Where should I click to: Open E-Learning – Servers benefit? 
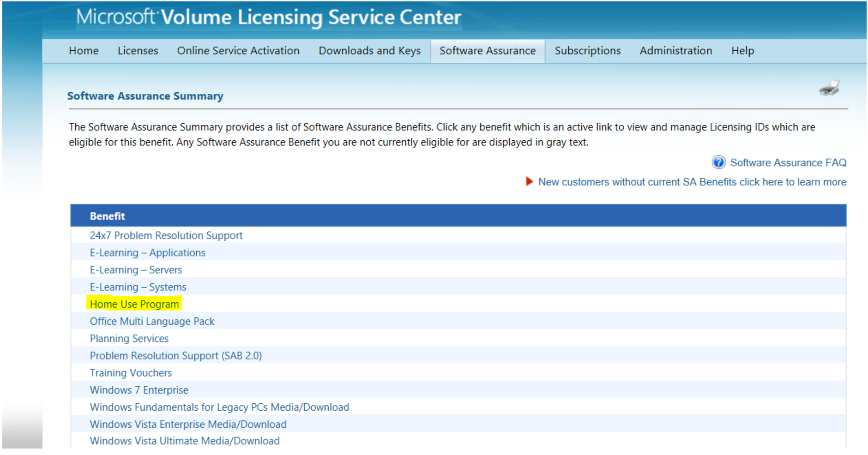[136, 270]
